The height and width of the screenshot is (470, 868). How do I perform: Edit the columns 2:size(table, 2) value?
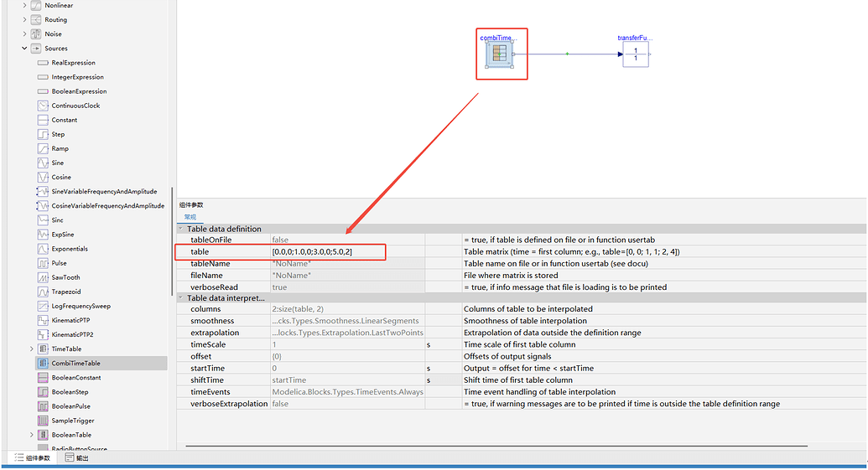coord(348,309)
